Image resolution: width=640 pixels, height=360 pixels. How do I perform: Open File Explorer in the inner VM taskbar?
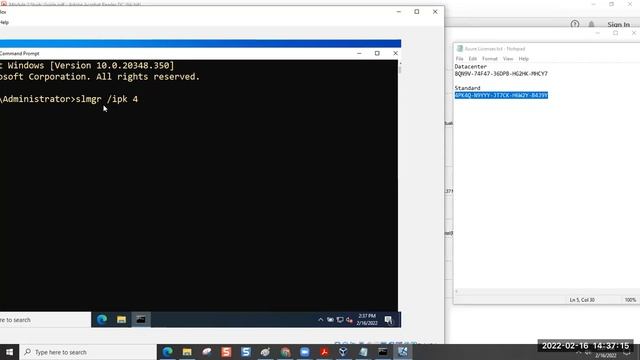pos(121,320)
